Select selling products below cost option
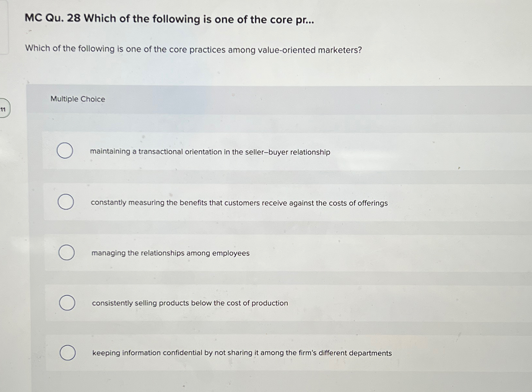Viewport: 532px width, 392px height. click(x=189, y=303)
